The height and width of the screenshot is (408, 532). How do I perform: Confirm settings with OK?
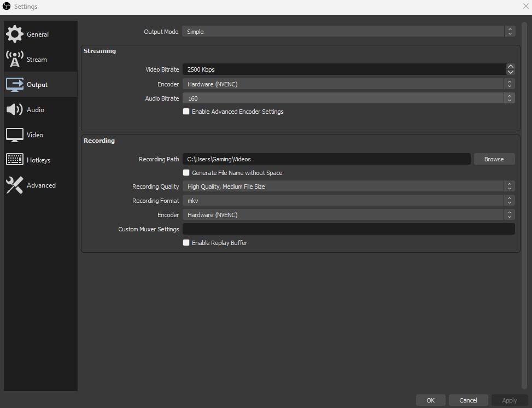430,400
